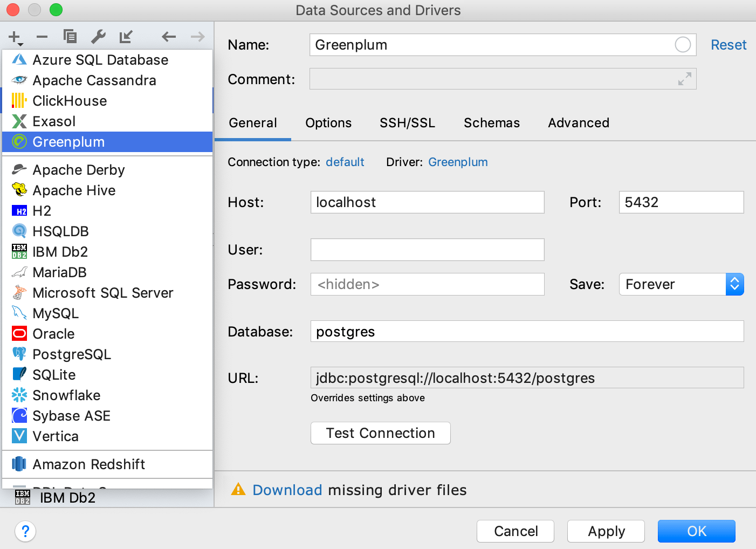The image size is (756, 549).
Task: Choose Azure SQL Database from the list
Action: click(107, 60)
